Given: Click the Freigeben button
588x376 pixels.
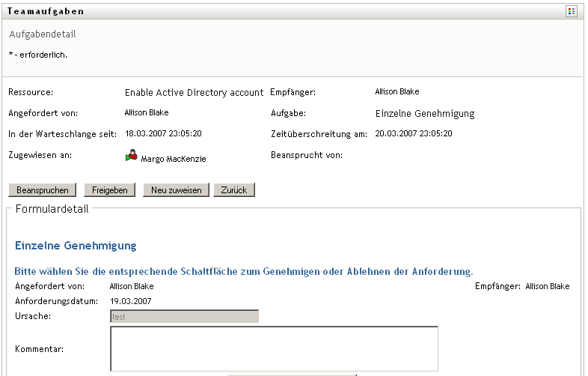Looking at the screenshot, I should 109,190.
